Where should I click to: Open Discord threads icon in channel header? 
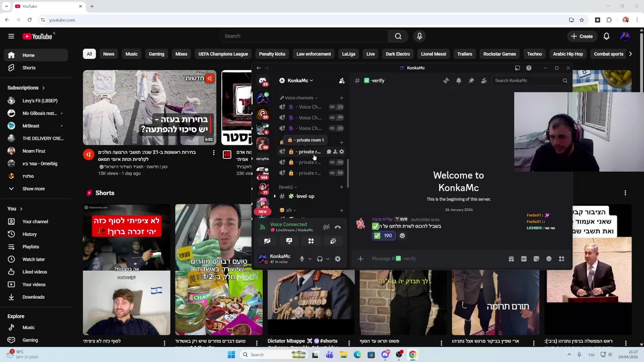pos(446,80)
